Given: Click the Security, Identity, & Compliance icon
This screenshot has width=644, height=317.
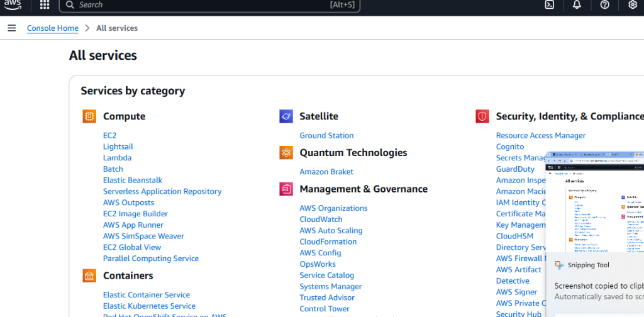Looking at the screenshot, I should 482,116.
